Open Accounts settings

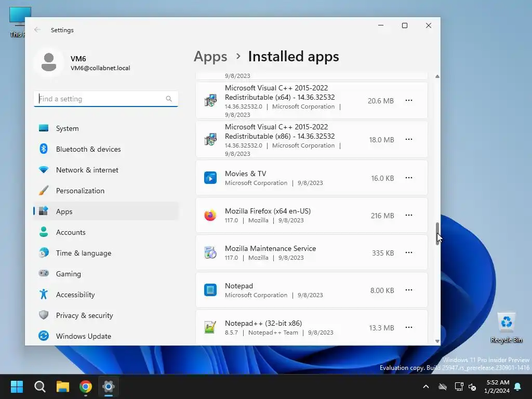pyautogui.click(x=105, y=232)
